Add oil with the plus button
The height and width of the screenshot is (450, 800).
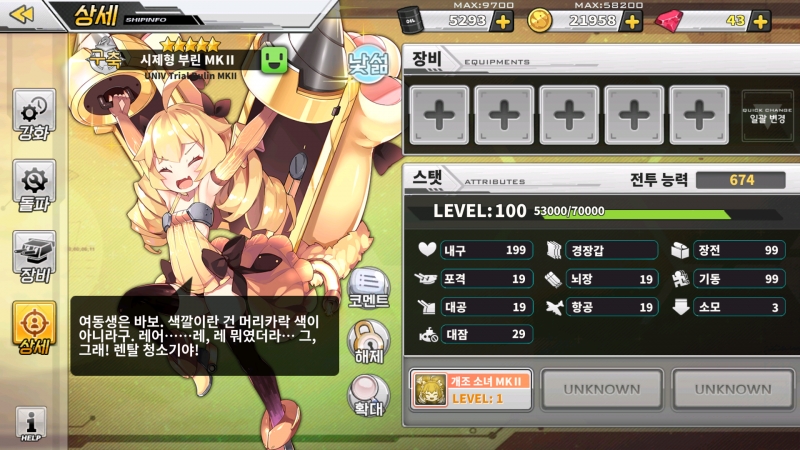coord(503,21)
